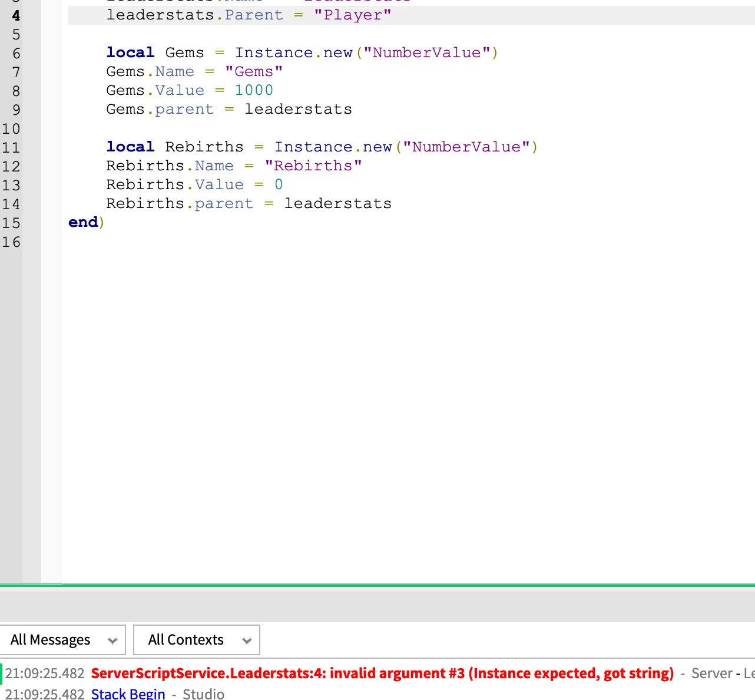Expand the All Messages chevron arrow

[x=112, y=640]
